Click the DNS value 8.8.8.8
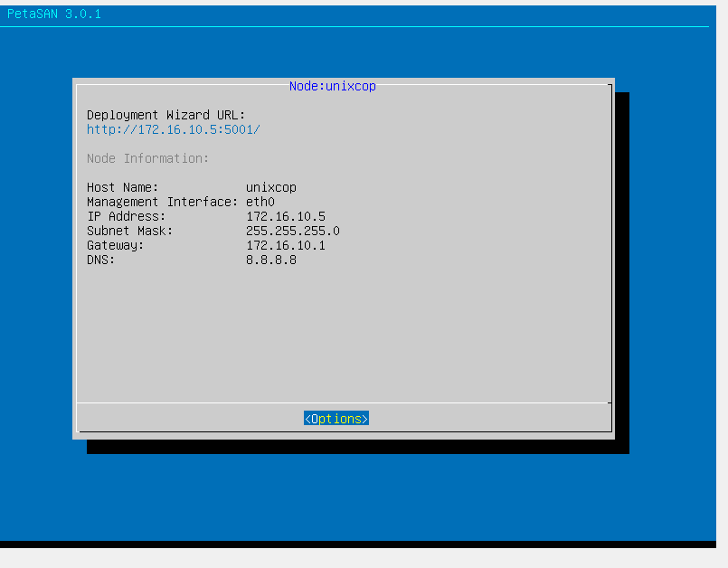728x568 pixels. tap(271, 260)
